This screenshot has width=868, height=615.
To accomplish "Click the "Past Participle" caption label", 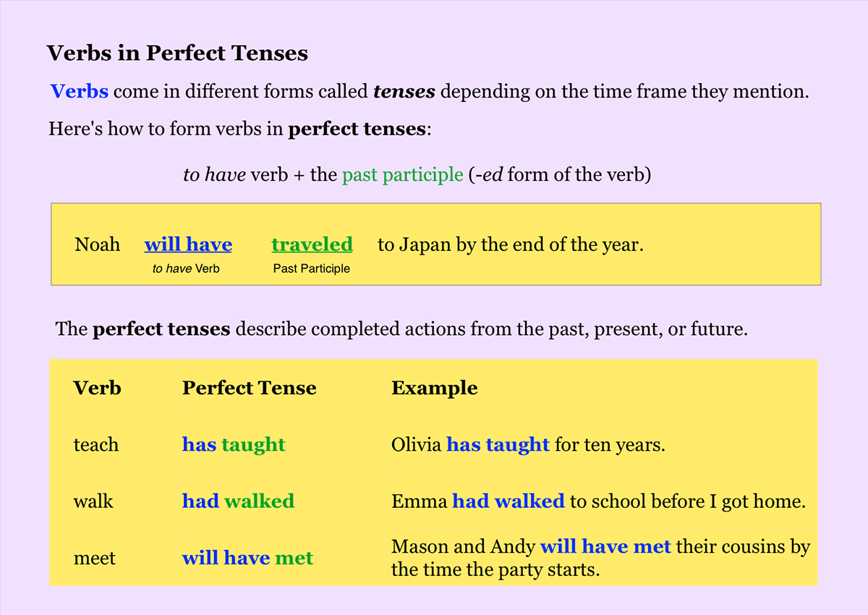I will pos(311,268).
